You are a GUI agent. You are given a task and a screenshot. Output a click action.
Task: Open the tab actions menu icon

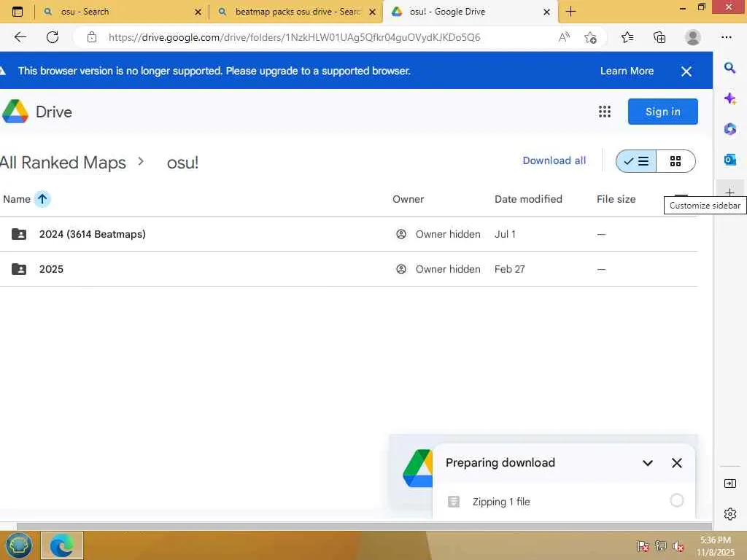(18, 12)
